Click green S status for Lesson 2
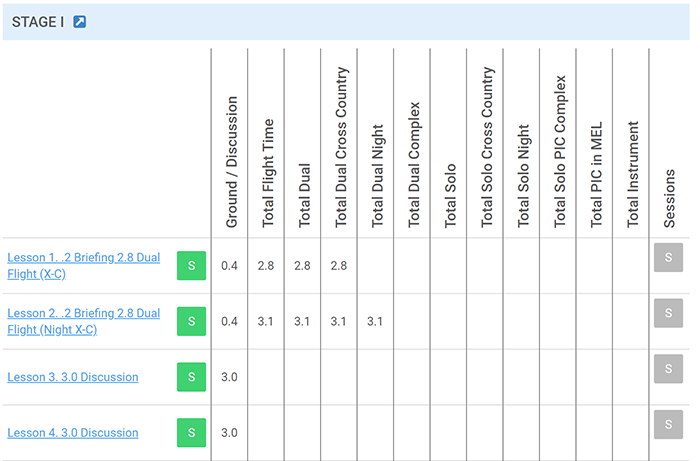Image resolution: width=700 pixels, height=461 pixels. [192, 321]
